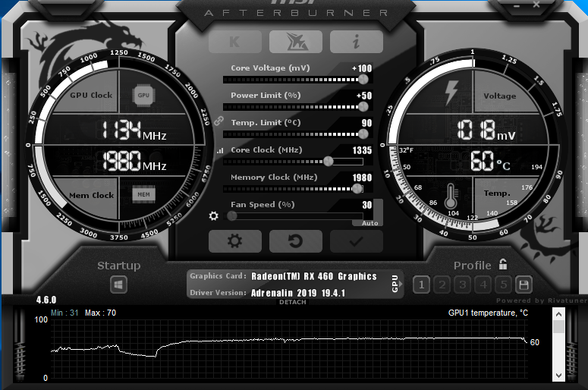The height and width of the screenshot is (390, 588).
Task: Detach the monitoring graph panel
Action: pos(293,302)
